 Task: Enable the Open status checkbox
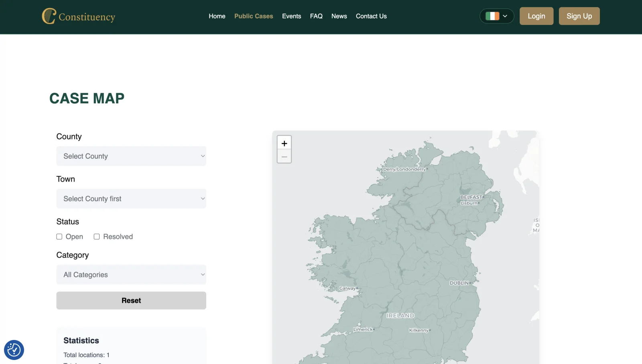coord(59,237)
